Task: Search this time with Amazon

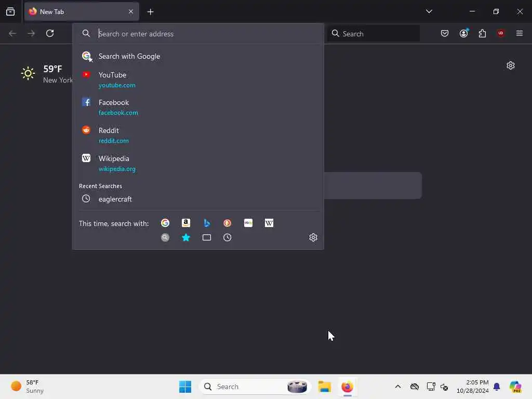Action: coord(186,223)
